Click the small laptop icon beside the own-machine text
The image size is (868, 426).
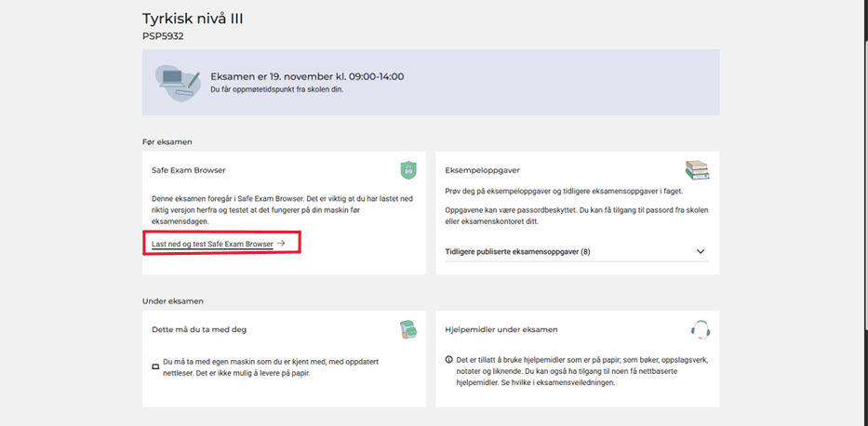click(x=155, y=366)
